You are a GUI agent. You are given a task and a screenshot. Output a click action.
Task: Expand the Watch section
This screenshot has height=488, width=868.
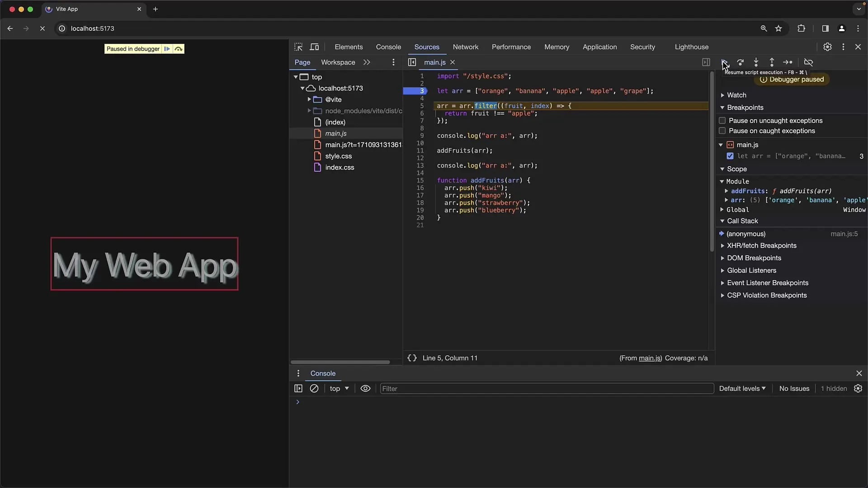click(x=737, y=95)
